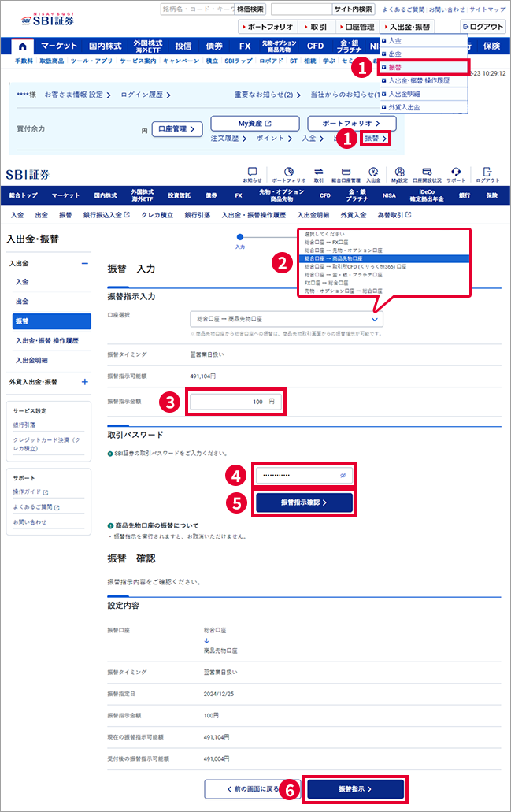Open the 国内株式 tab in the upper nav bar

(x=105, y=46)
